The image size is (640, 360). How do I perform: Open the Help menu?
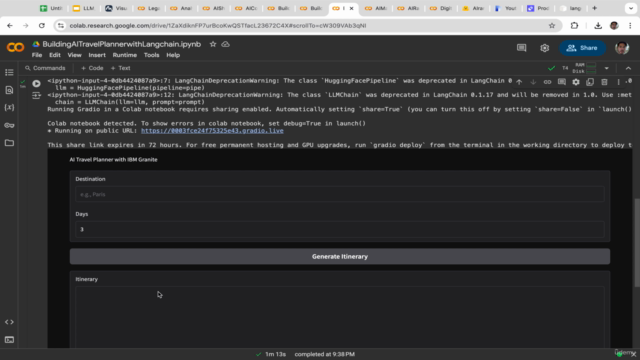coord(173,55)
